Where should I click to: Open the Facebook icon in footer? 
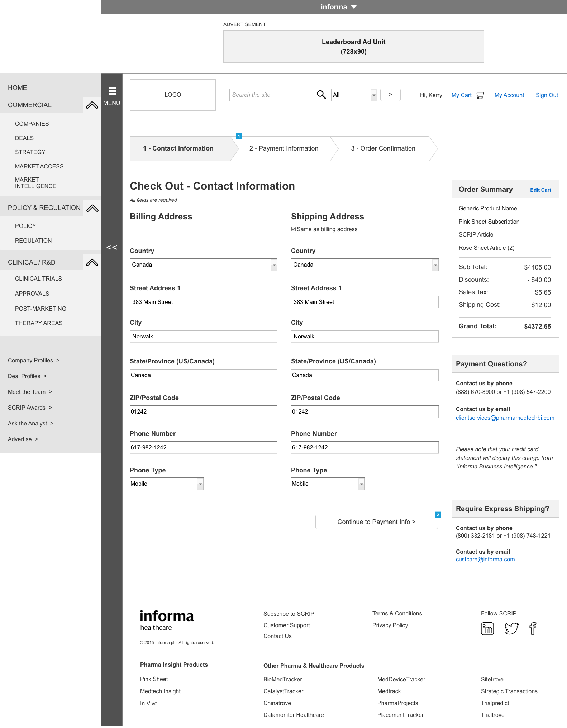[533, 628]
